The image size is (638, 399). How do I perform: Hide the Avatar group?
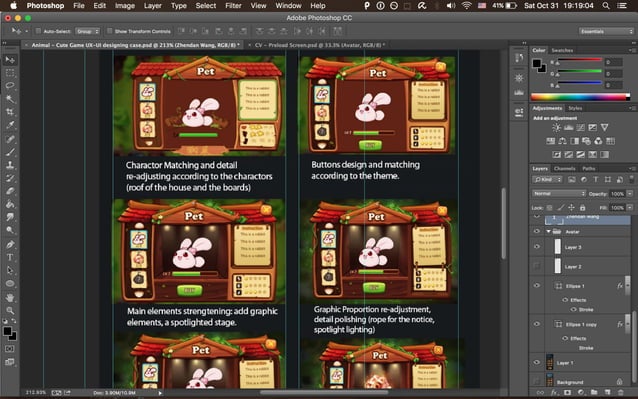click(537, 231)
